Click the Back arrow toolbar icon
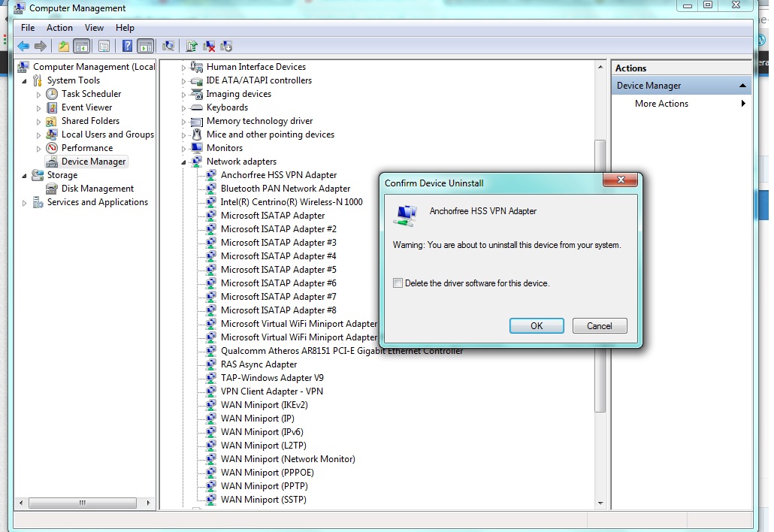The height and width of the screenshot is (532, 774). pyautogui.click(x=23, y=47)
